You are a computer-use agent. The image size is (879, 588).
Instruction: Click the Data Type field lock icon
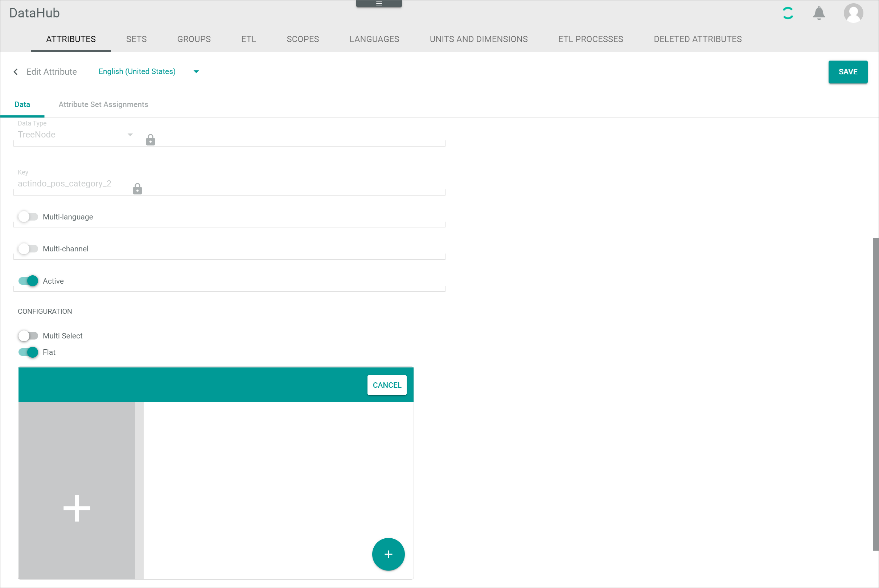(149, 139)
